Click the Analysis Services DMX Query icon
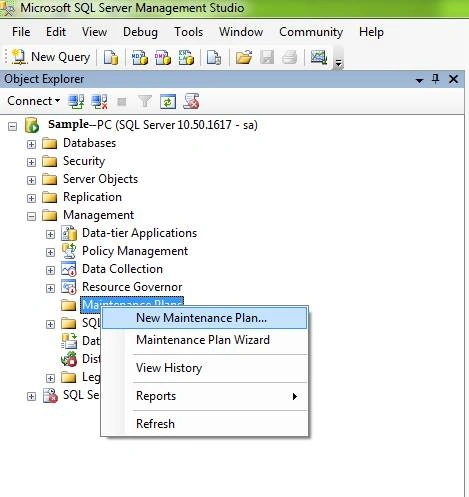The image size is (469, 497). [x=163, y=57]
